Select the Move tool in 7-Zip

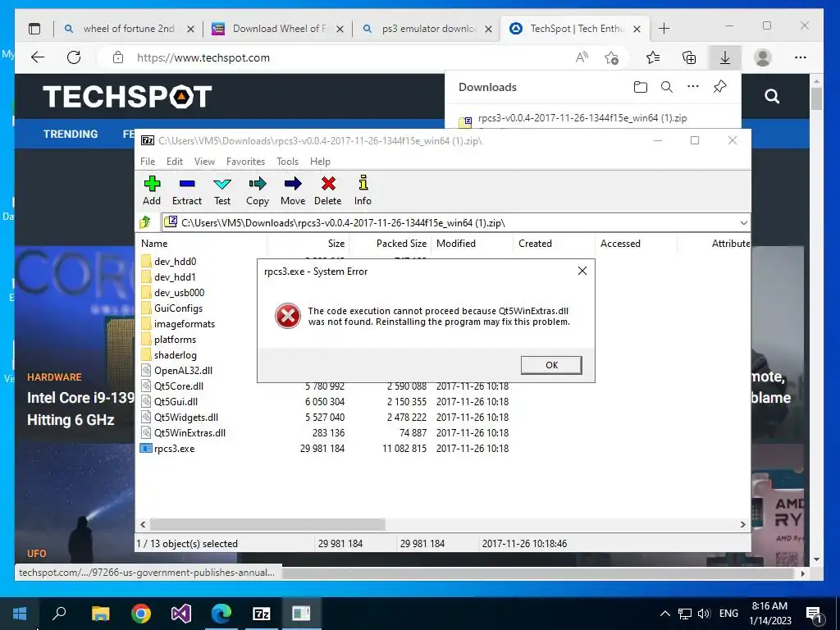coord(293,190)
